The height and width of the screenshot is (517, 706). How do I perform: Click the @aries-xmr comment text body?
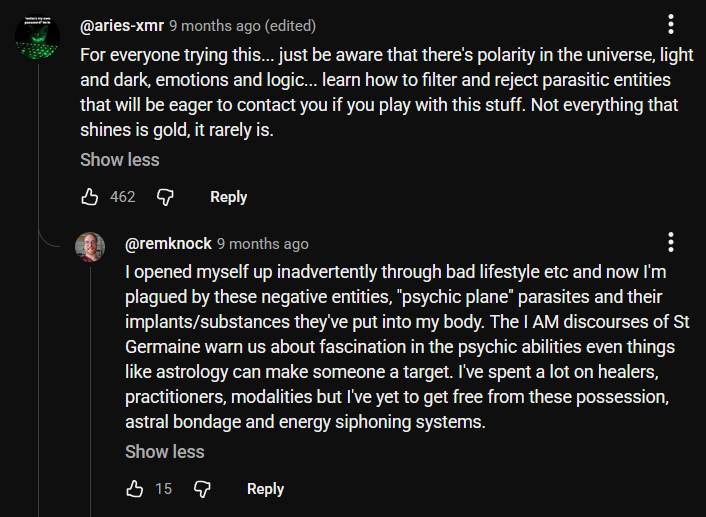click(387, 92)
